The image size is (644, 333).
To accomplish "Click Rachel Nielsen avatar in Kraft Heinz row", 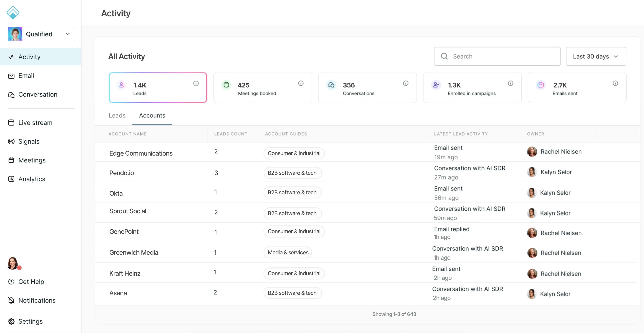I will coord(532,274).
